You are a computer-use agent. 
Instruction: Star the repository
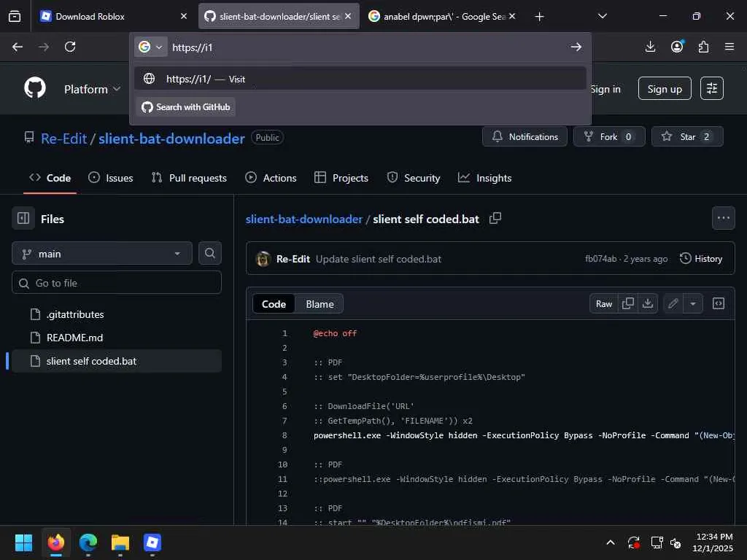pyautogui.click(x=687, y=136)
